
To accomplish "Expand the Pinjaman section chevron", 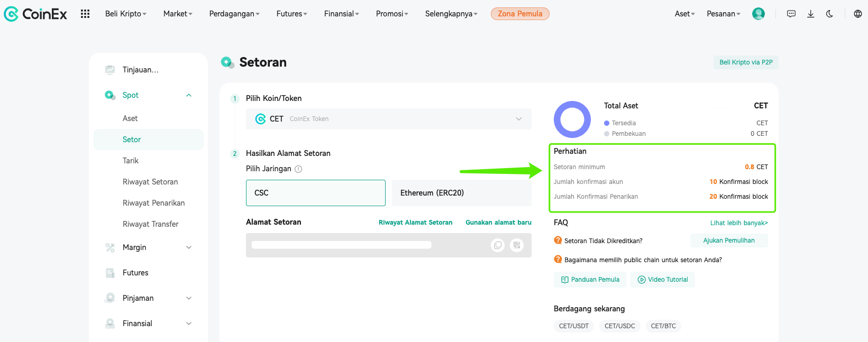I will [x=189, y=298].
